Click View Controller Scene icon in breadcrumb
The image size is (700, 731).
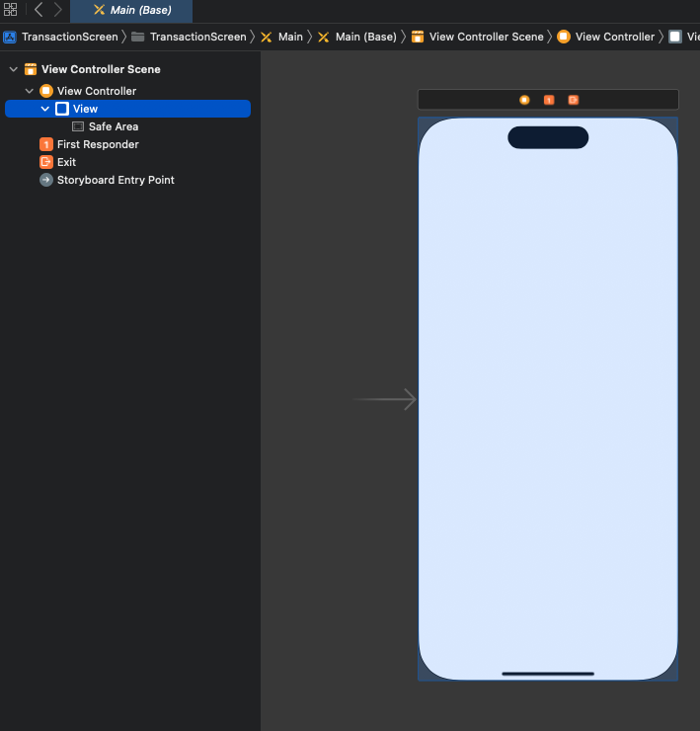click(x=418, y=37)
